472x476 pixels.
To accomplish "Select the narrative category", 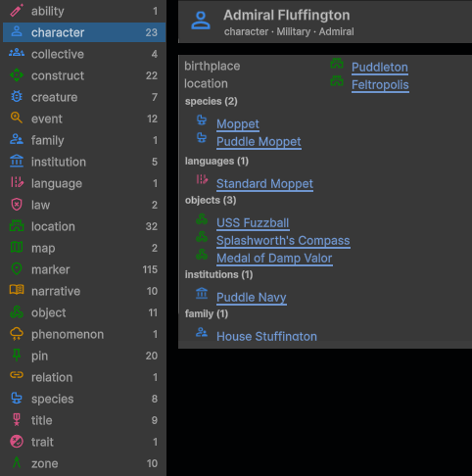I will (x=84, y=291).
